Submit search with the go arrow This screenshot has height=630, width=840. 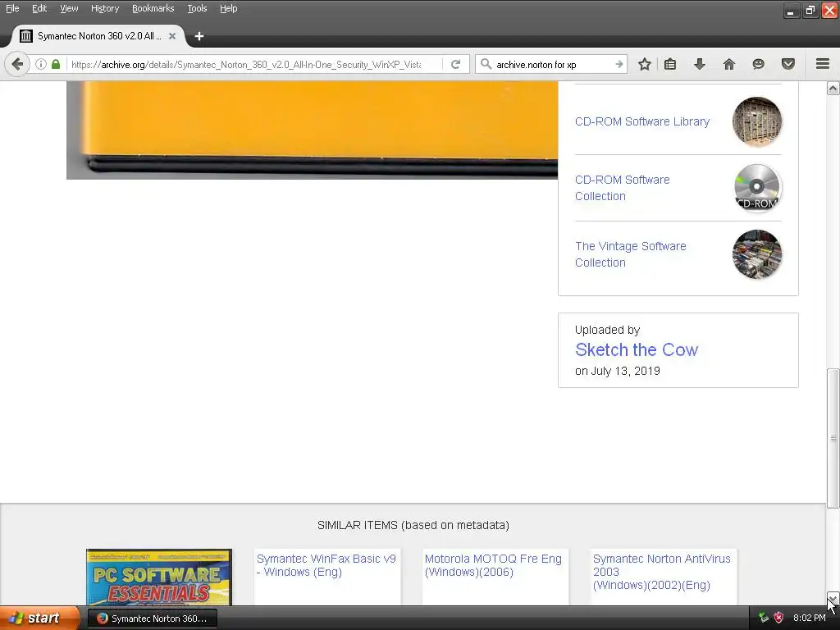point(619,64)
